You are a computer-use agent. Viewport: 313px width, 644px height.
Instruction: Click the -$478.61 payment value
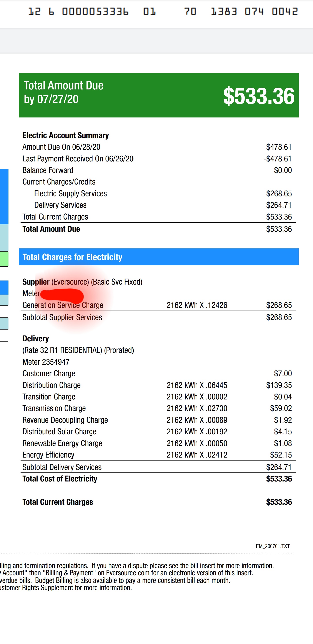point(278,159)
